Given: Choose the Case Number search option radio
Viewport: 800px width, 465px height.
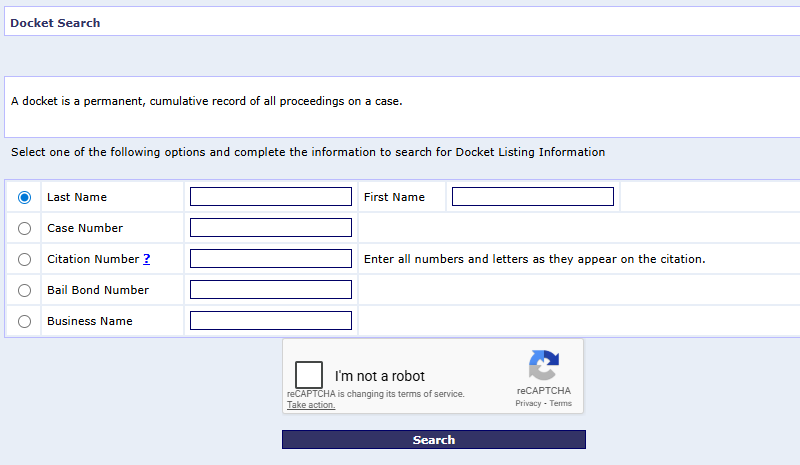Looking at the screenshot, I should tap(25, 228).
